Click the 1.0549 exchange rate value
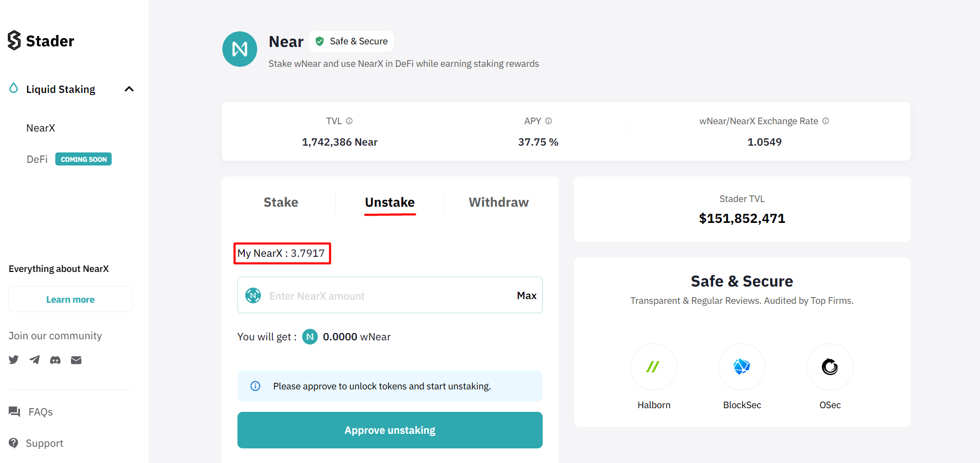The image size is (980, 463). pos(764,142)
